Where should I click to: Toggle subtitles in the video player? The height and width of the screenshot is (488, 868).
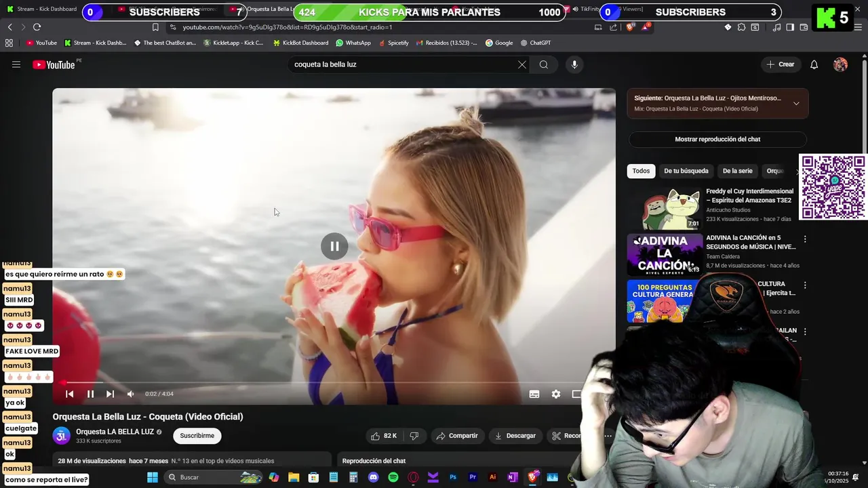(x=534, y=394)
